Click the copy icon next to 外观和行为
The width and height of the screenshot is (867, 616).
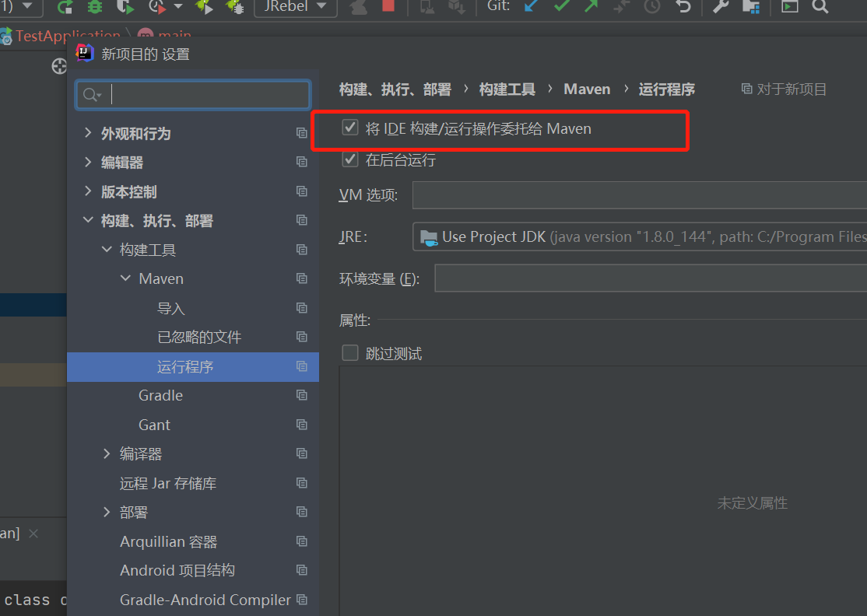click(x=302, y=132)
